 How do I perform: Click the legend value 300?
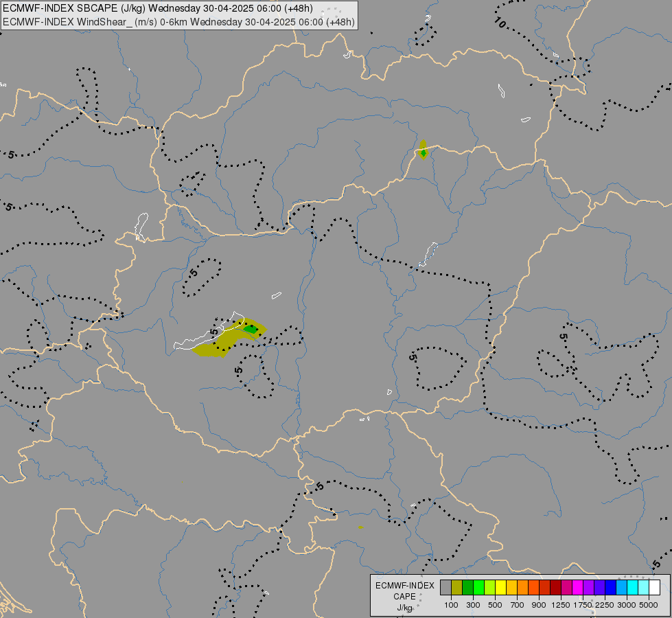(x=473, y=605)
